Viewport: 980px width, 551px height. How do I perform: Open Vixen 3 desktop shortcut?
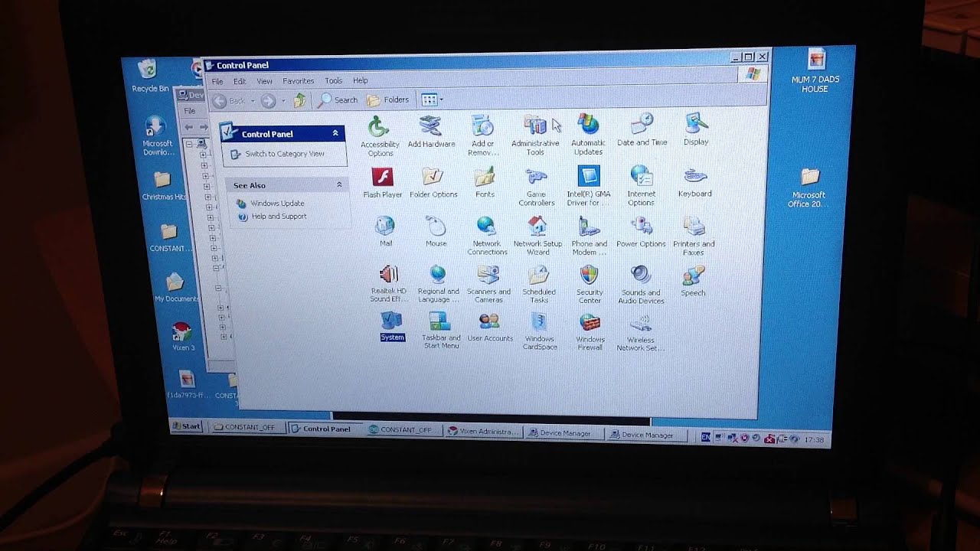pyautogui.click(x=182, y=336)
